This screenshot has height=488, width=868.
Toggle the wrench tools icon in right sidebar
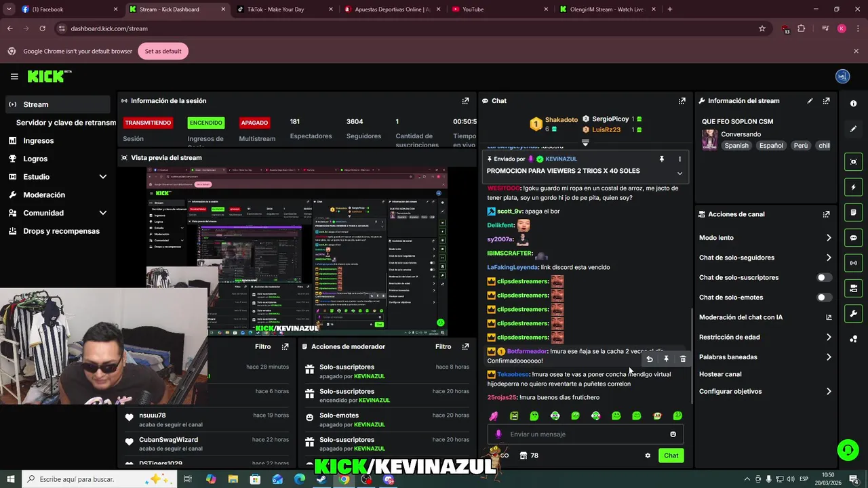tap(853, 314)
